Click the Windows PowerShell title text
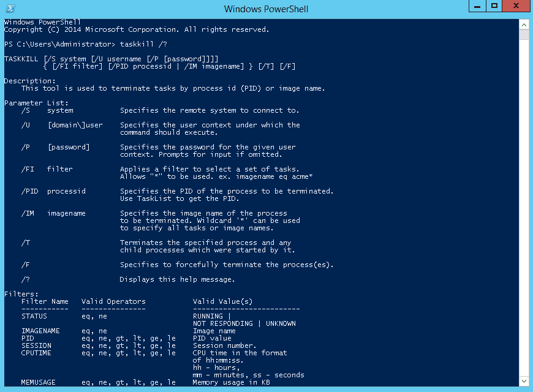 [266, 8]
